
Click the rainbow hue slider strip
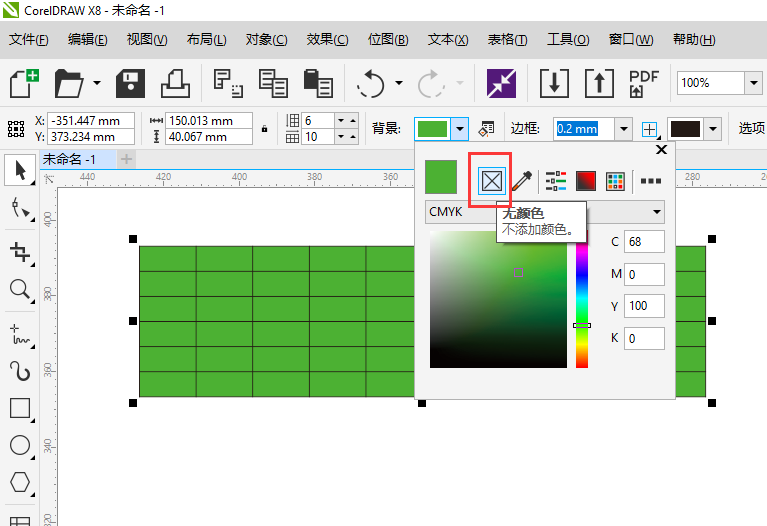582,299
